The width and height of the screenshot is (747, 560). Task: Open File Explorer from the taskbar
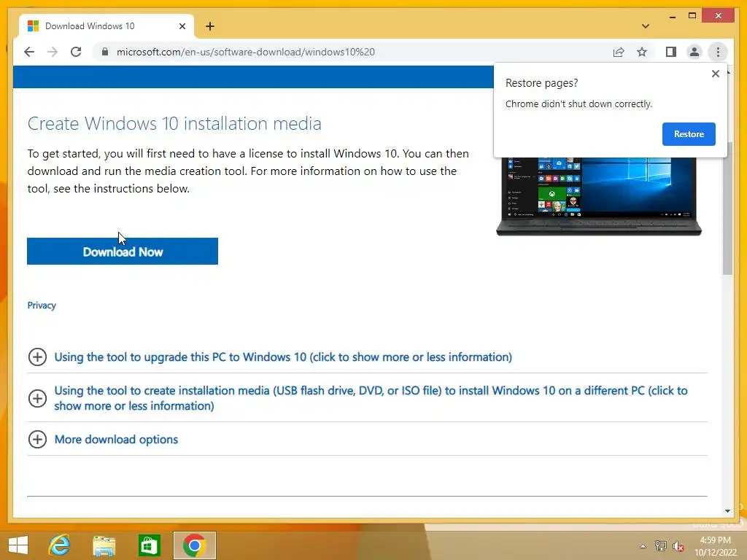104,545
